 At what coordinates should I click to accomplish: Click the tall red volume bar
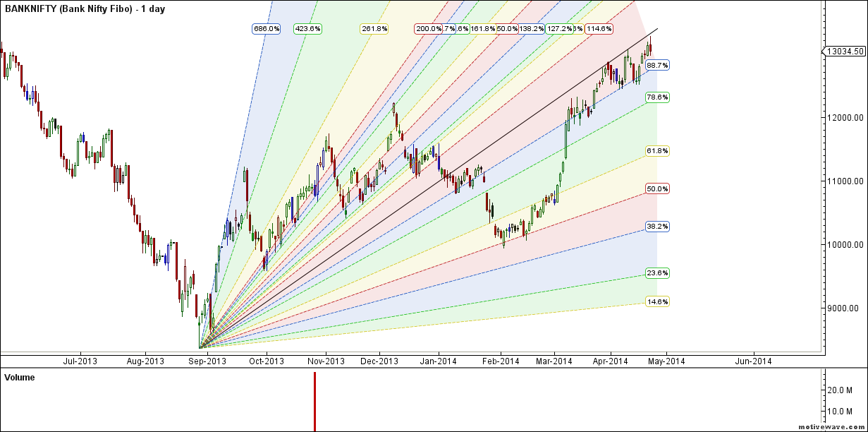[314, 401]
